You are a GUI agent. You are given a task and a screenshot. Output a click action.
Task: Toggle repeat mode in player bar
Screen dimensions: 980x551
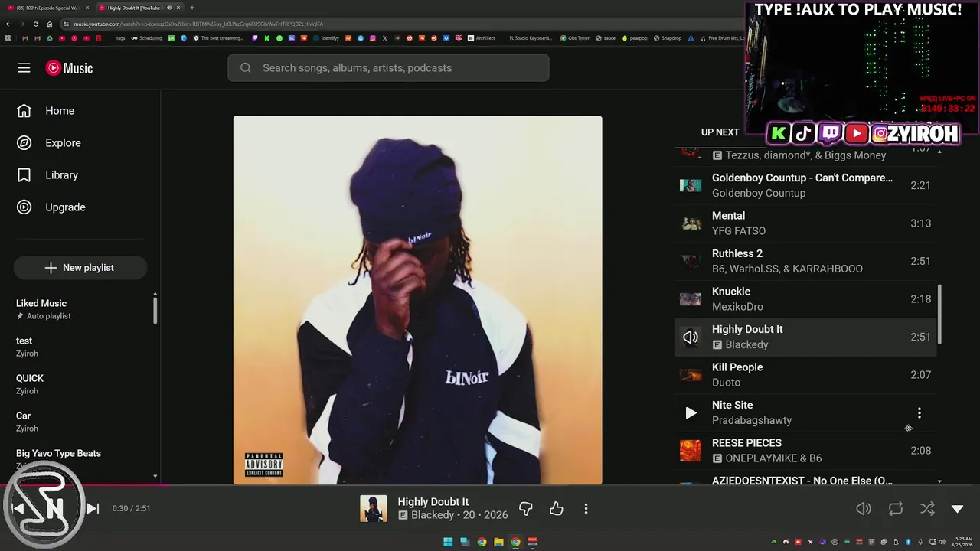(896, 509)
